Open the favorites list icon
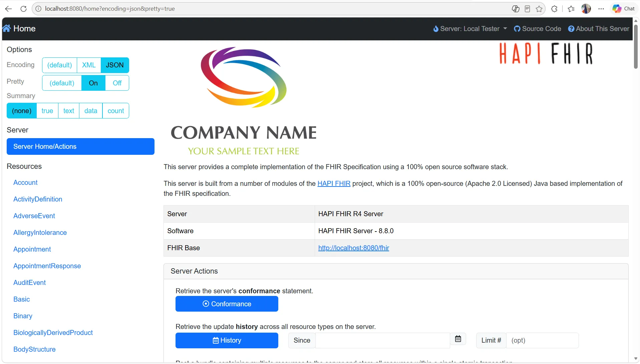 [571, 9]
